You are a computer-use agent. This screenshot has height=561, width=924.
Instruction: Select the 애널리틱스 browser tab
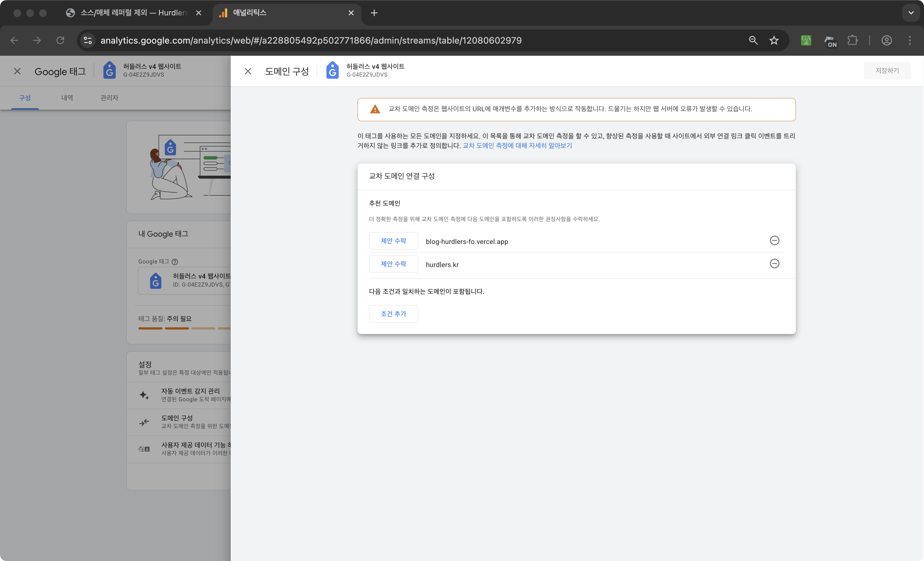[x=286, y=13]
